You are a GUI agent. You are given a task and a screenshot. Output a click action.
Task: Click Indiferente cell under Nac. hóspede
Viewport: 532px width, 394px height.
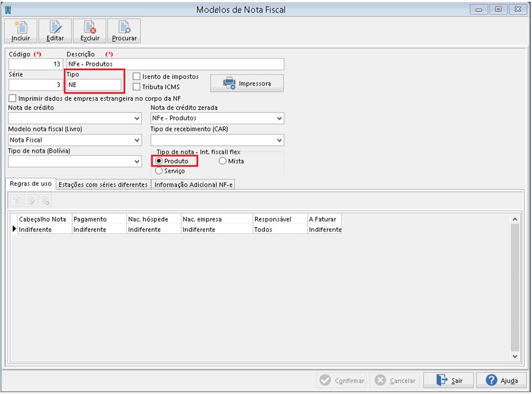154,229
